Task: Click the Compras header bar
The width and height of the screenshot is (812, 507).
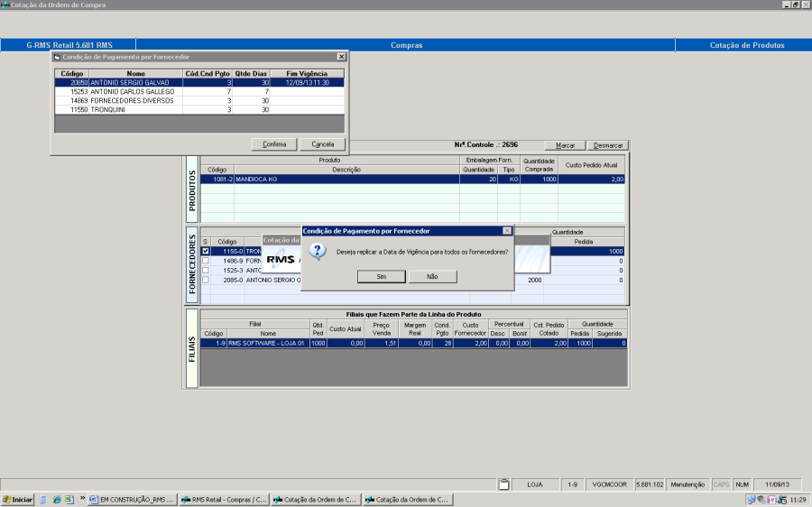Action: point(406,45)
